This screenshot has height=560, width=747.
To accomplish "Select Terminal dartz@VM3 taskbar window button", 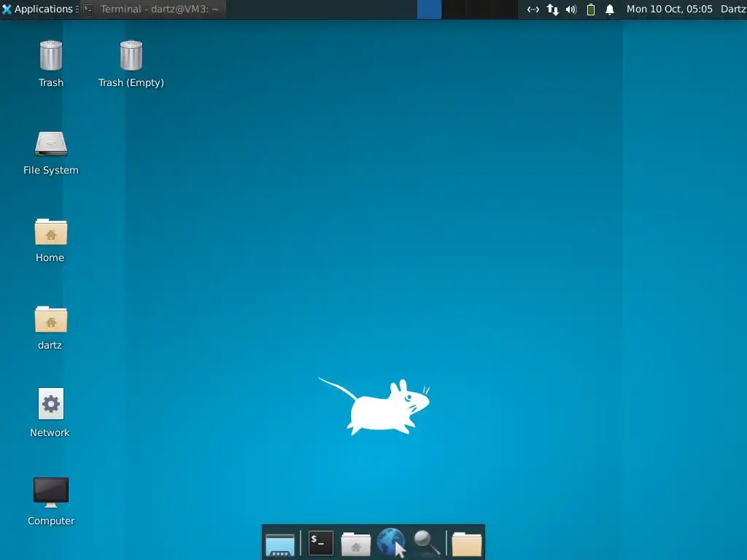I will click(x=152, y=9).
